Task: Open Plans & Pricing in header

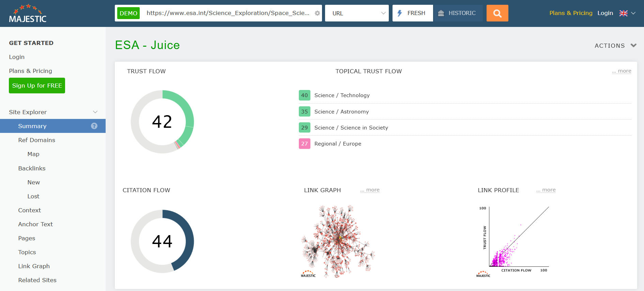Action: pos(571,13)
